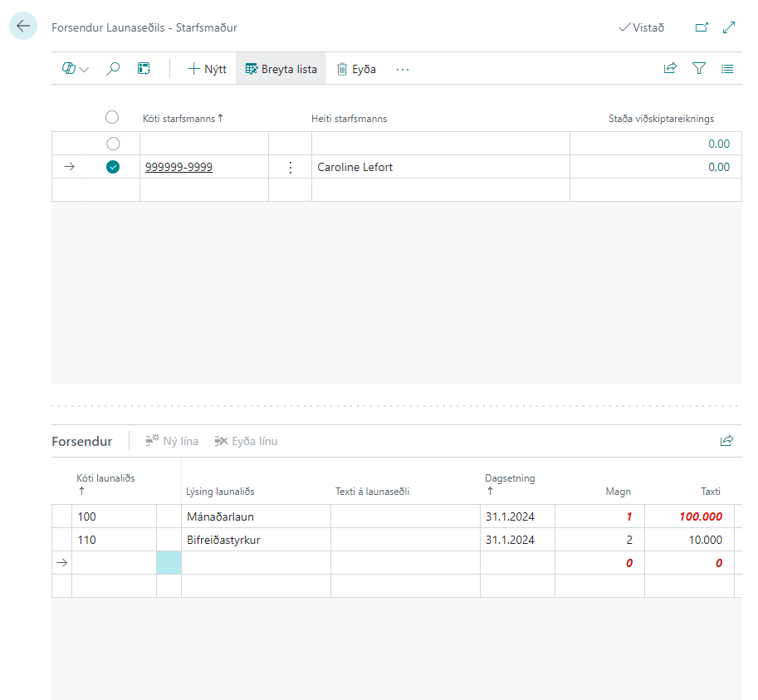The height and width of the screenshot is (700, 758).
Task: Show more actions ellipsis in toolbar
Action: (403, 70)
